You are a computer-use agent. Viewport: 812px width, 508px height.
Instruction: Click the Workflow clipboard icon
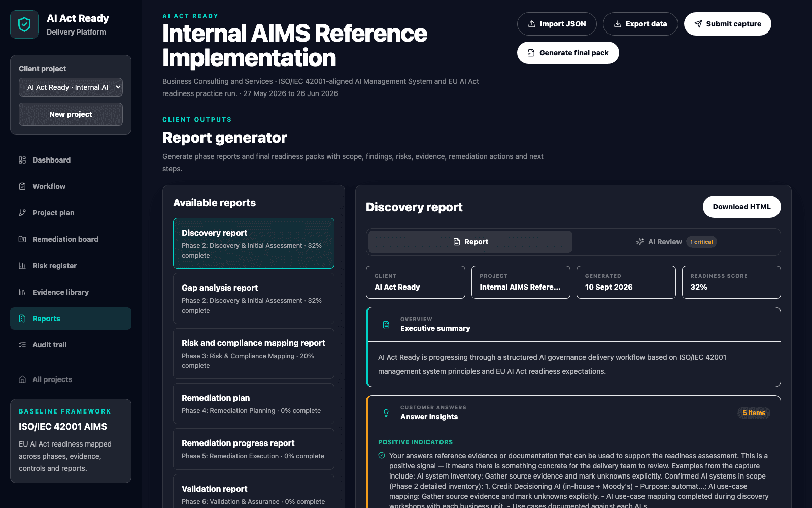coord(22,186)
